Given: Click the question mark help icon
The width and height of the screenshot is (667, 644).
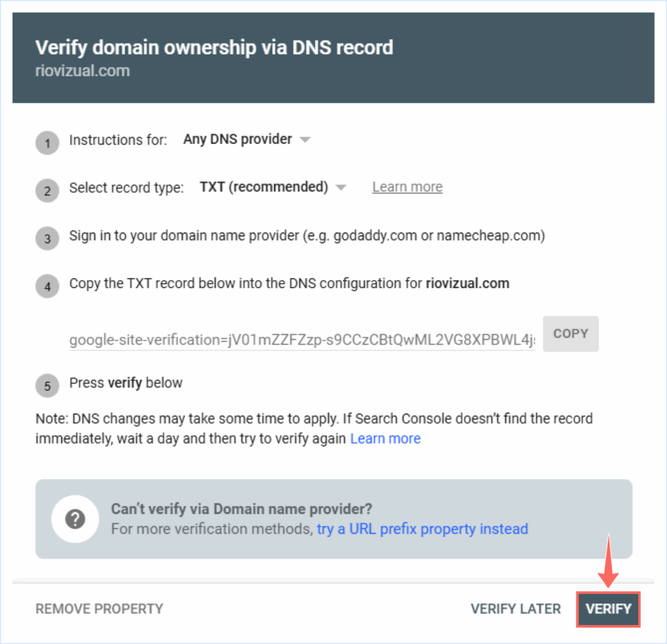Looking at the screenshot, I should (x=76, y=520).
